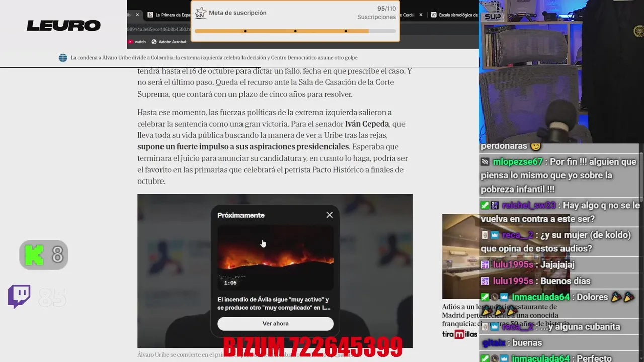Click inmaculada64 username on Dolores message
This screenshot has width=644, height=362.
[x=541, y=297]
